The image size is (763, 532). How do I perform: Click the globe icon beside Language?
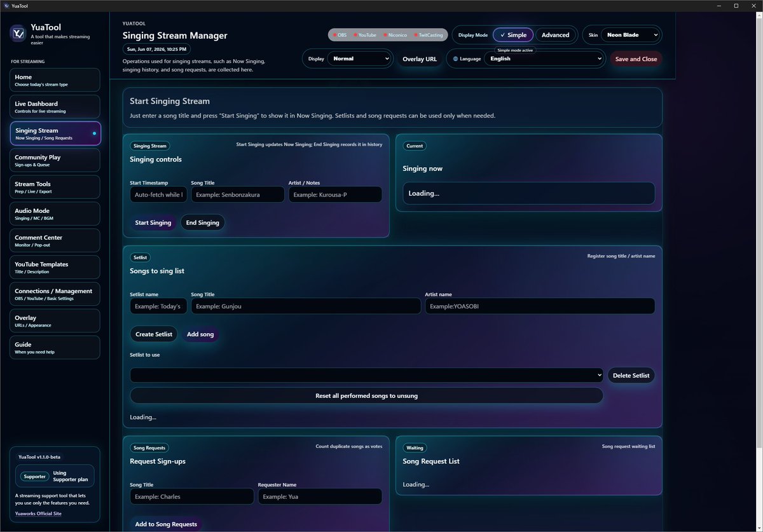pyautogui.click(x=455, y=58)
